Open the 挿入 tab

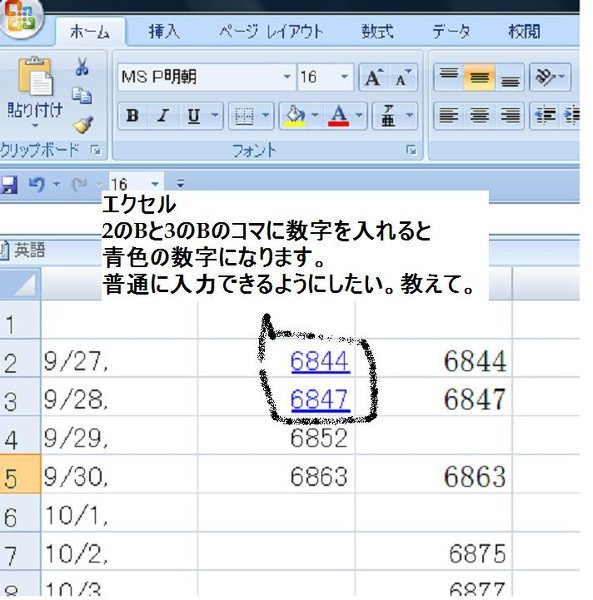[164, 32]
